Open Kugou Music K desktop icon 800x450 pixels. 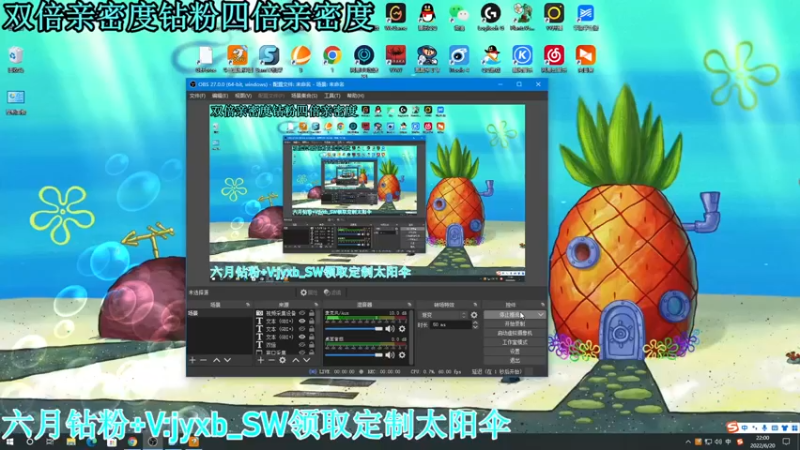click(x=522, y=57)
